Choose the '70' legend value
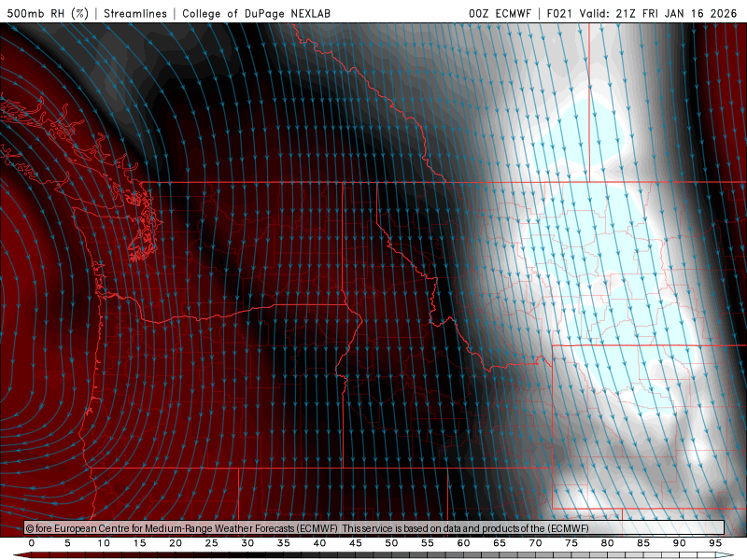This screenshot has width=747, height=560. click(x=535, y=543)
